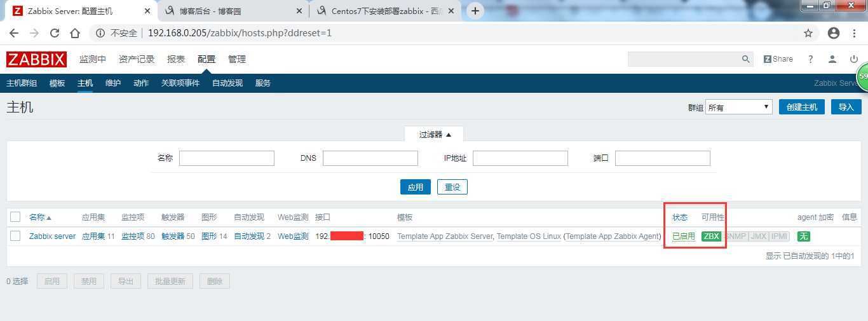Open the 资产记录 menu
The width and height of the screenshot is (868, 321).
[x=137, y=59]
